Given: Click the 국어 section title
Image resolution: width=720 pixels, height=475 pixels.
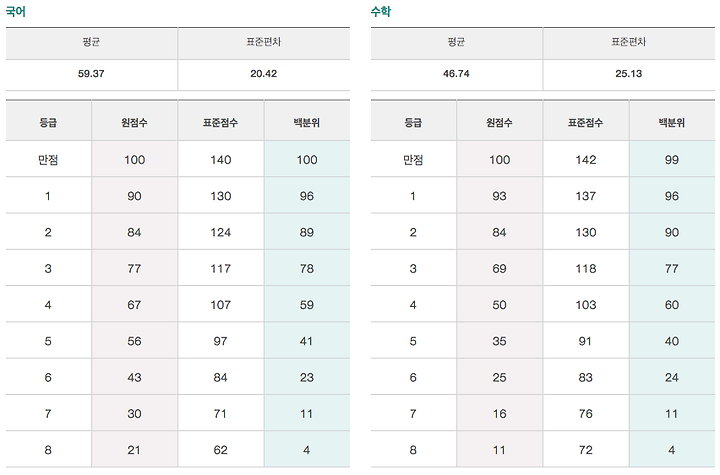Looking at the screenshot, I should click(16, 11).
